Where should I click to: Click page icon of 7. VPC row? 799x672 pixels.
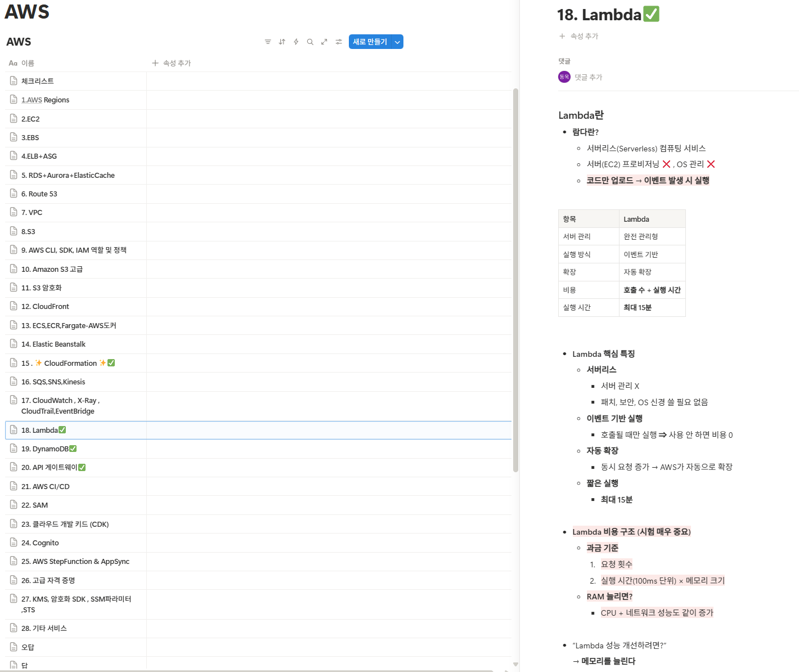pyautogui.click(x=14, y=212)
